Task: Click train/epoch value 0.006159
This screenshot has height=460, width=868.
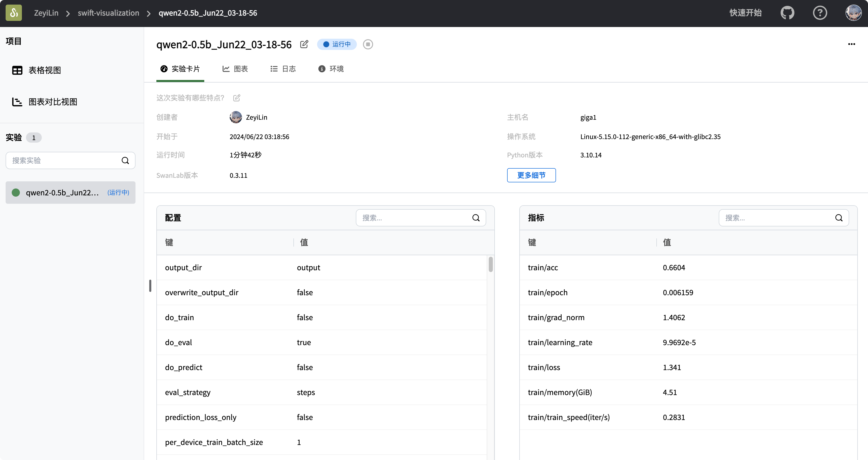Action: [x=678, y=292]
